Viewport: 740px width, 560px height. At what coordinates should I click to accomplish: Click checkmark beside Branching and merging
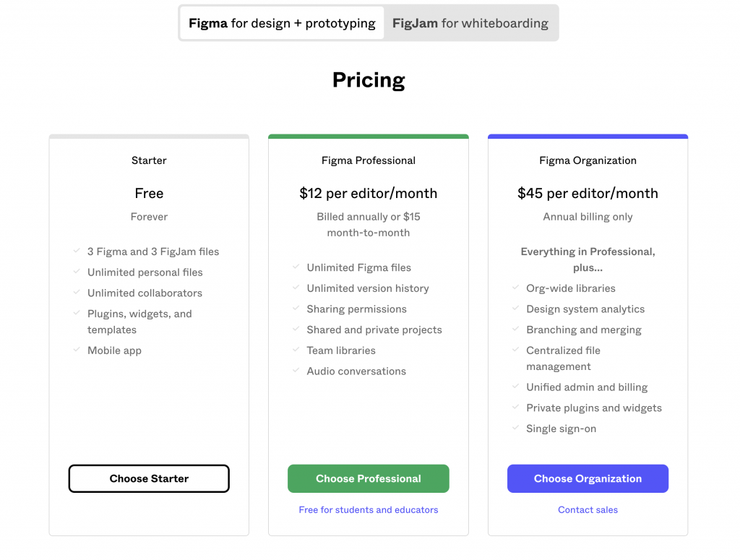click(515, 329)
